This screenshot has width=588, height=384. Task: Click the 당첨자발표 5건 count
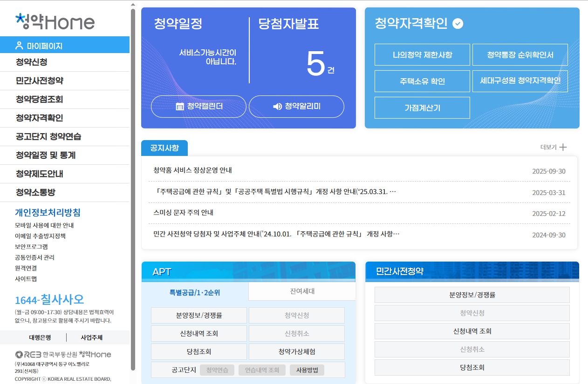[x=321, y=64]
